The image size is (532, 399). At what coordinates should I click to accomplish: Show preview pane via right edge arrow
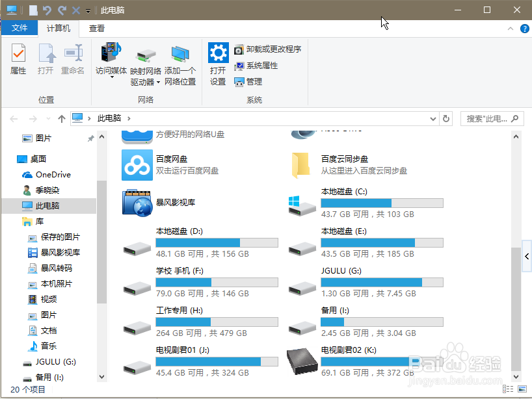tap(527, 256)
